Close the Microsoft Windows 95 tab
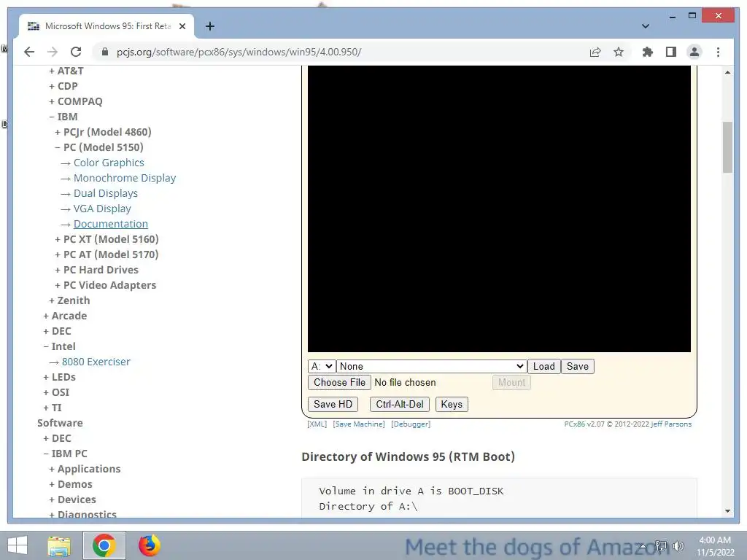 coord(182,26)
